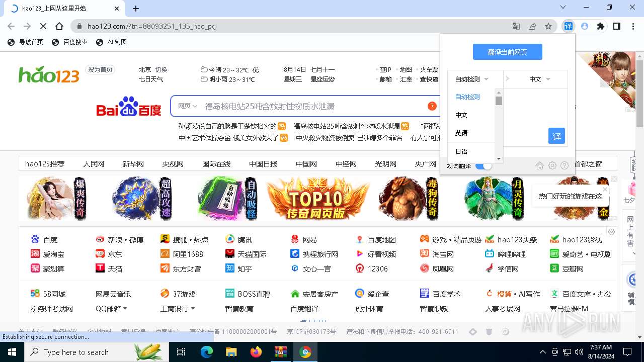Image resolution: width=644 pixels, height=362 pixels.
Task: Click the Baidu translate extension icon
Action: (x=568, y=26)
